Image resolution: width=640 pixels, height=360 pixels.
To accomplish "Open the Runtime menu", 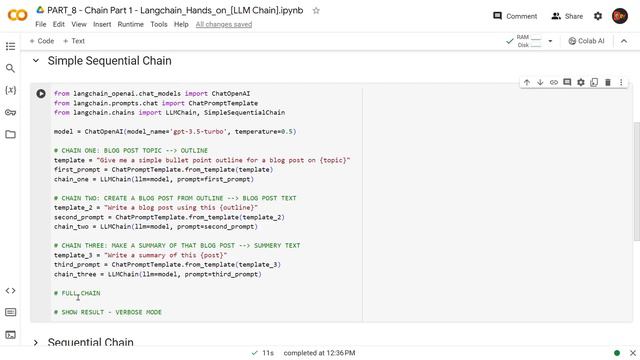I will click(x=131, y=24).
